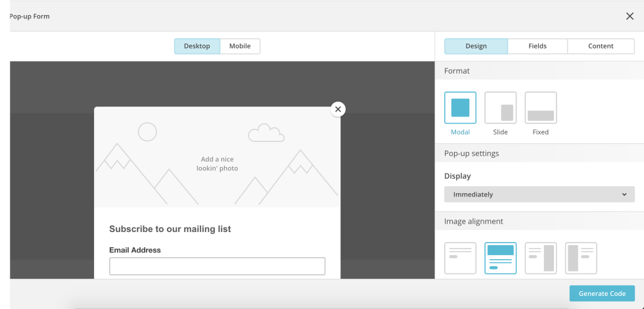The height and width of the screenshot is (309, 644).
Task: Select the Modal format icon
Action: point(460,108)
